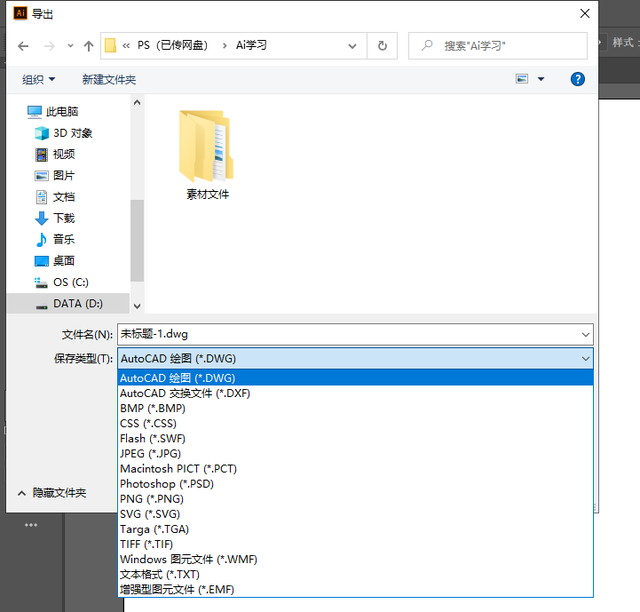This screenshot has height=612, width=640.
Task: Click the Back navigation arrow
Action: pos(23,46)
